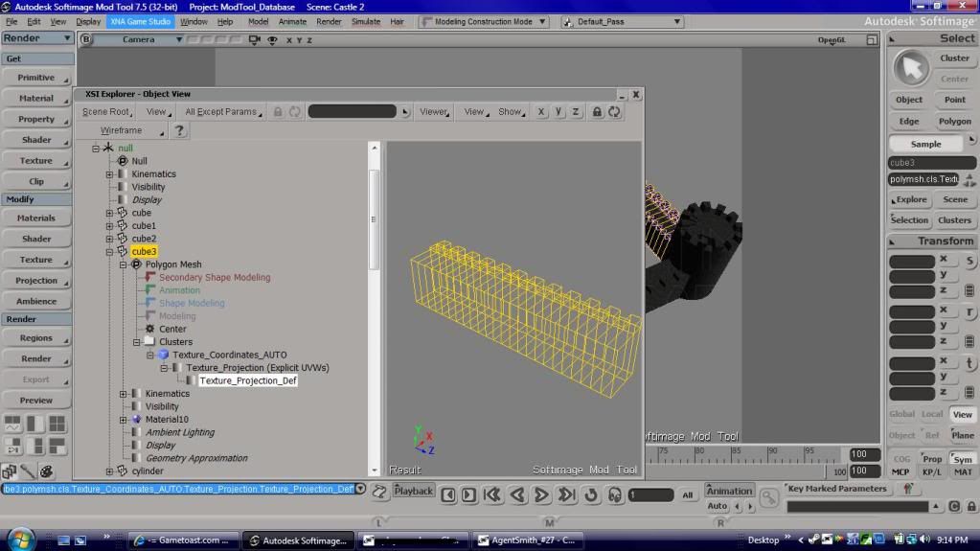Open the Window menu
This screenshot has width=980, height=551.
click(x=194, y=22)
